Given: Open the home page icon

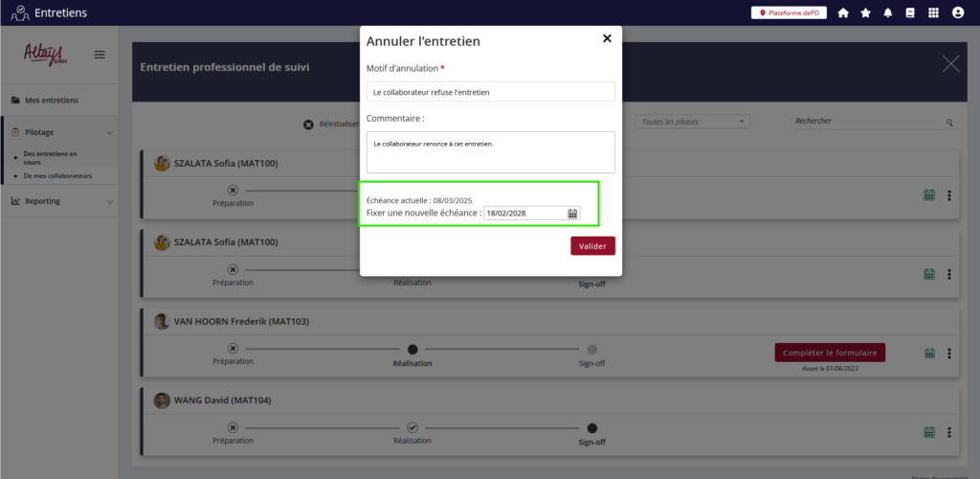Looking at the screenshot, I should point(843,13).
